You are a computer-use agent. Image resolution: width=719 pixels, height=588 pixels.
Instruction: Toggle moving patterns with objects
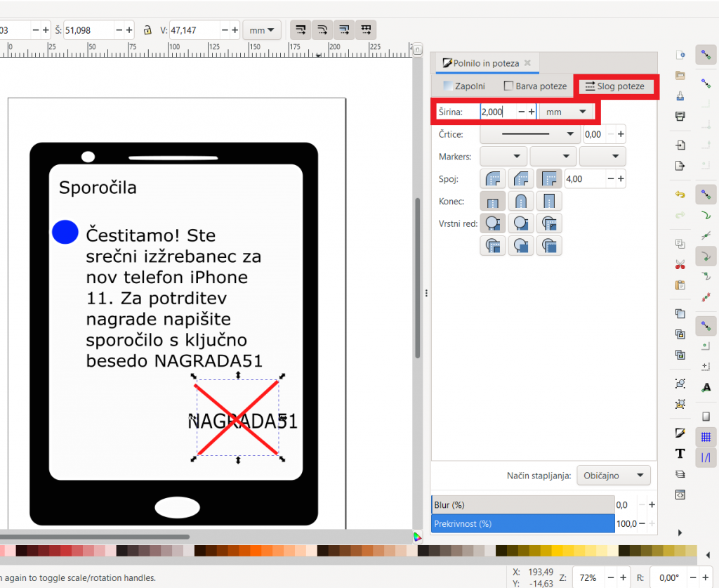(x=366, y=30)
